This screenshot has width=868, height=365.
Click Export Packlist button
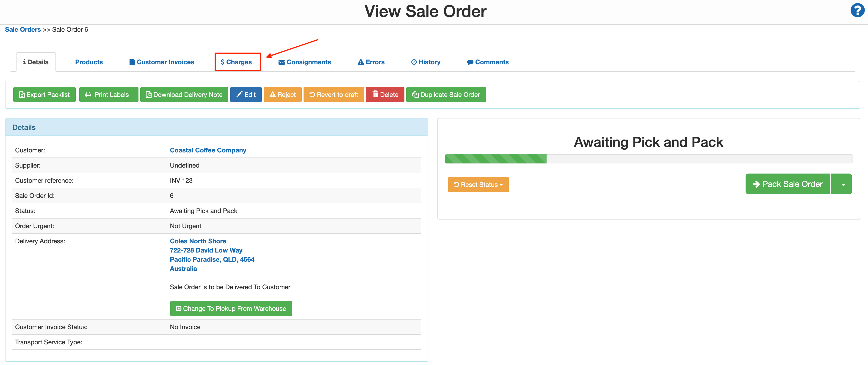click(x=44, y=94)
